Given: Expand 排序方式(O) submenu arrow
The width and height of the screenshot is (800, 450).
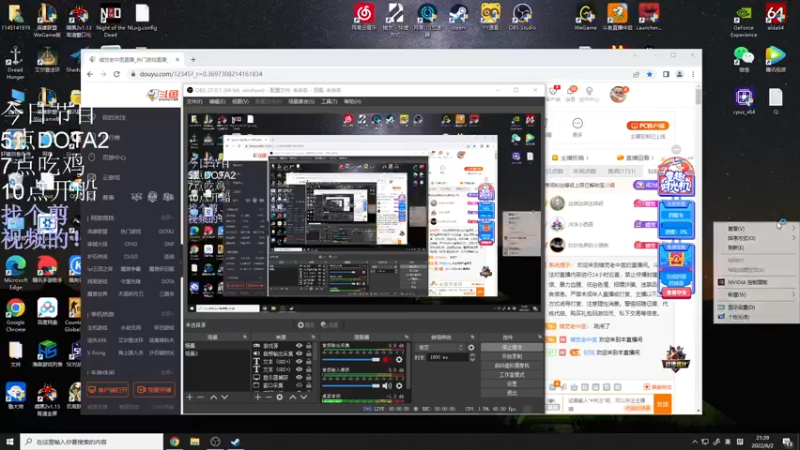Looking at the screenshot, I should [793, 238].
